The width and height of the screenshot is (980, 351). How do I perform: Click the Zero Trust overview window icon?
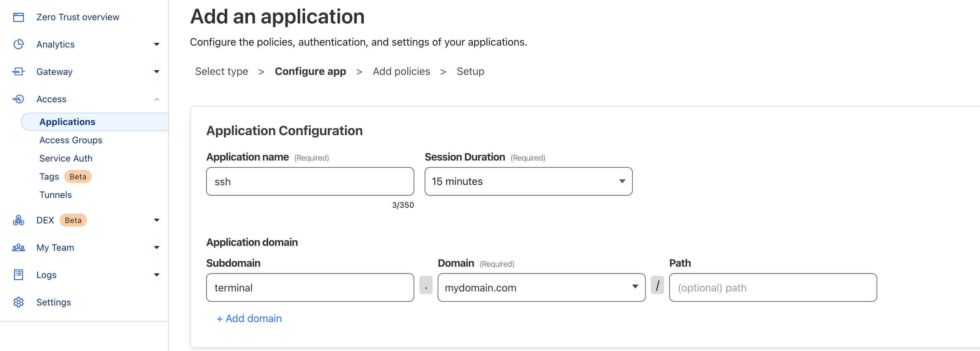(18, 17)
